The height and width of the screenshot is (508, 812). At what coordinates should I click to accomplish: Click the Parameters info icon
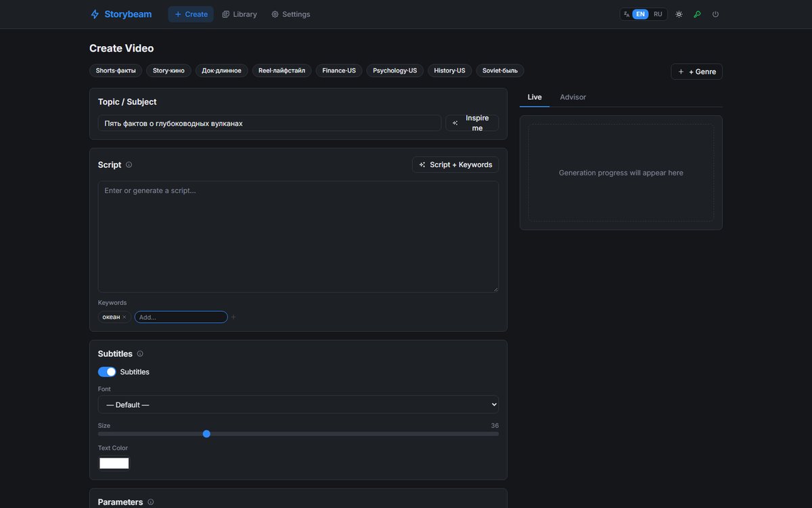151,502
